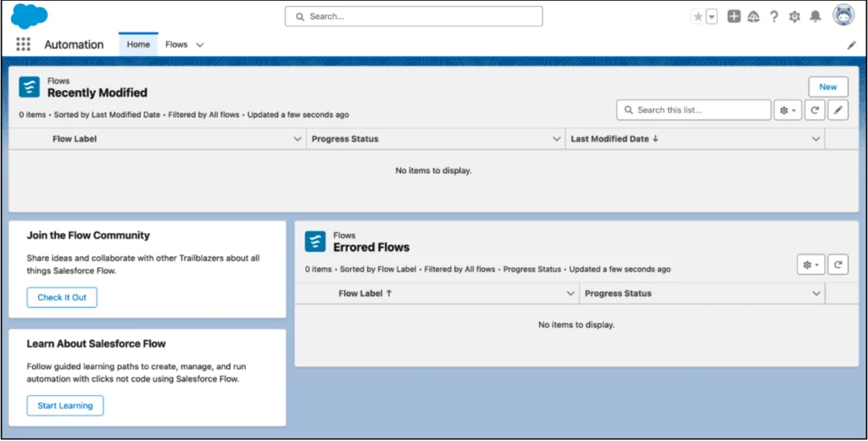Click the New flow button
868x441 pixels.
[x=827, y=87]
